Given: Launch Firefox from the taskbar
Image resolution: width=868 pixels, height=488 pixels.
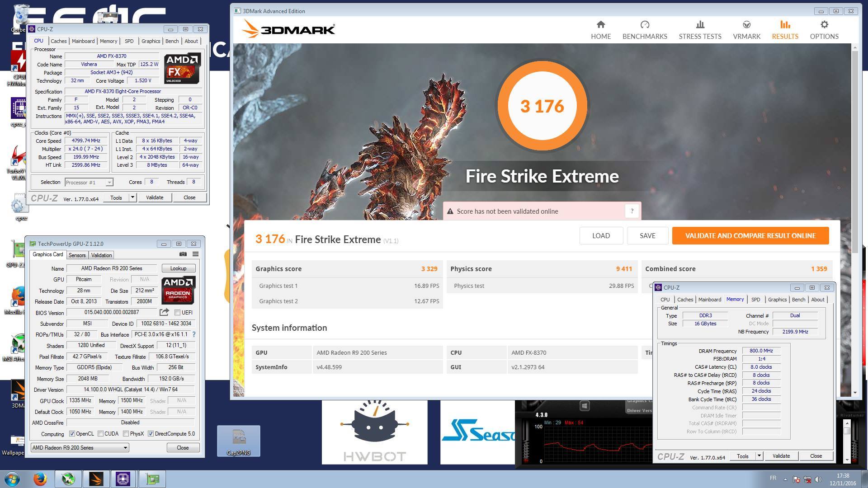Looking at the screenshot, I should [x=40, y=479].
